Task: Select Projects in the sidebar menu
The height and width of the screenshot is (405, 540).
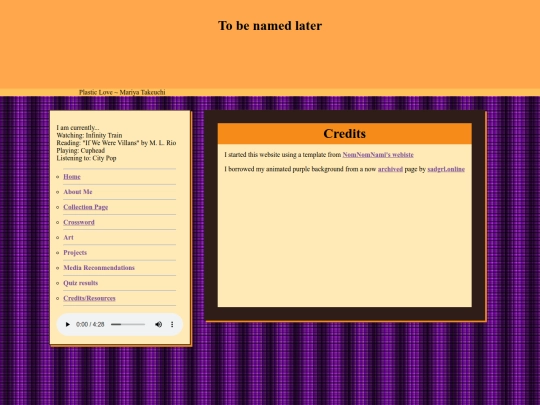Action: click(x=75, y=252)
